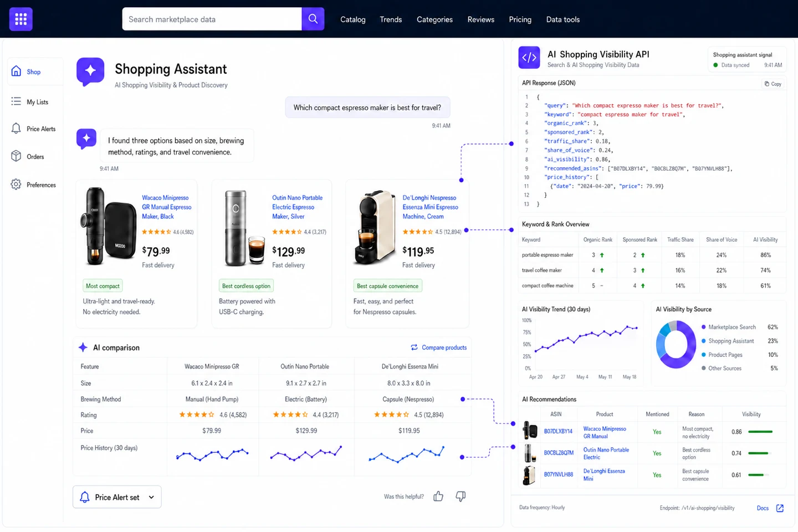
Task: Click up arrow beside travel coffee sponsored rank
Action: [x=643, y=270]
